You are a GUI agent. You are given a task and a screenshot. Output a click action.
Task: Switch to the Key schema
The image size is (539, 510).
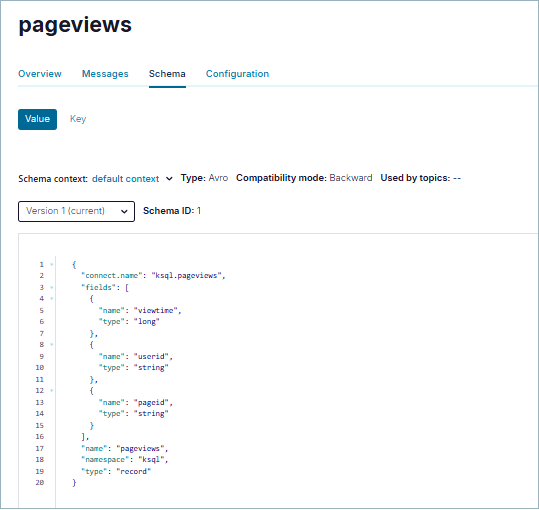(78, 119)
